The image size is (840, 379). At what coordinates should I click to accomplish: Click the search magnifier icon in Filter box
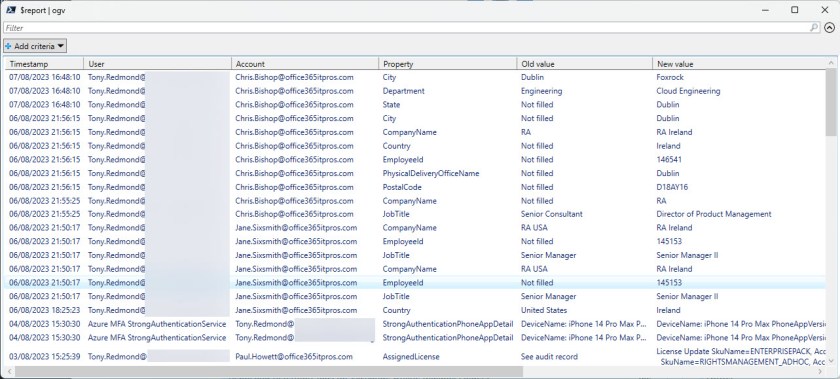click(x=814, y=27)
